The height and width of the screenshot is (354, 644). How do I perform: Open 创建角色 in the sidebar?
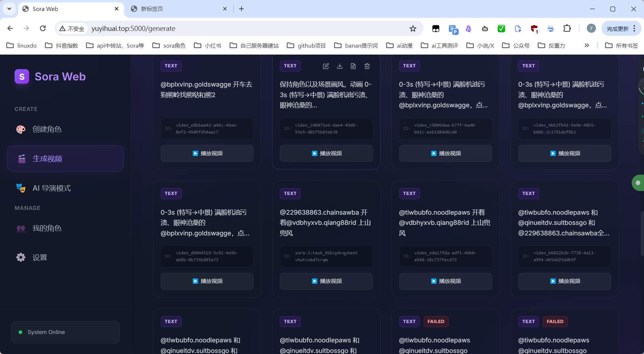pos(65,129)
